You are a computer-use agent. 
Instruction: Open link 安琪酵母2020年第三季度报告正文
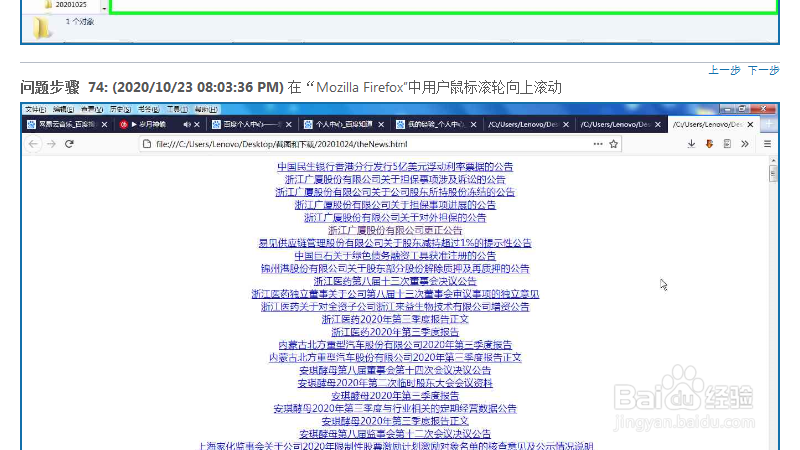(x=395, y=421)
